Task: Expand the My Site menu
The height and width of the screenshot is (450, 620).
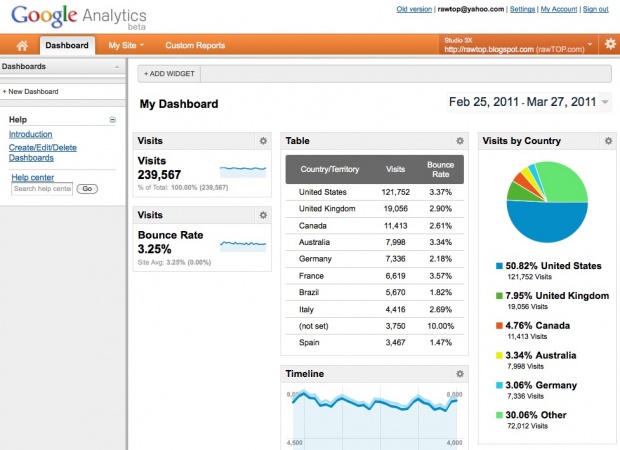Action: (x=126, y=45)
